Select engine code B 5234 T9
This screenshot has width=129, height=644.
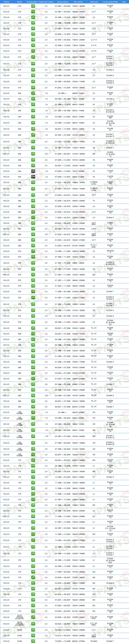(x=110, y=51)
